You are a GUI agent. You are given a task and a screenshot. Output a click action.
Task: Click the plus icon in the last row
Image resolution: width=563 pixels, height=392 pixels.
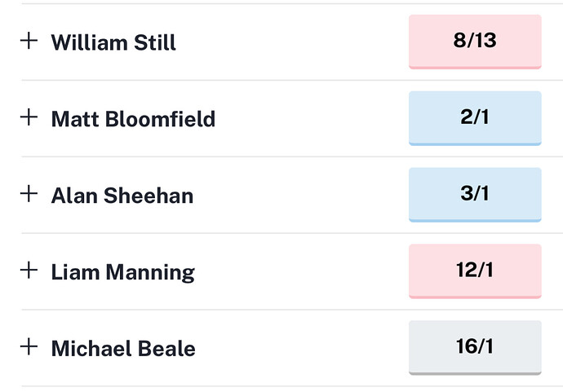coord(29,346)
